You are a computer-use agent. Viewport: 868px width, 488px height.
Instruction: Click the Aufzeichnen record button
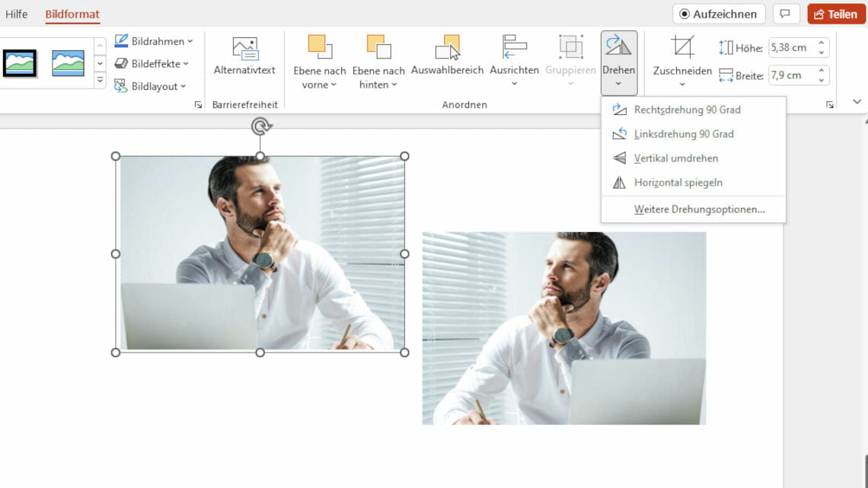[x=719, y=14]
